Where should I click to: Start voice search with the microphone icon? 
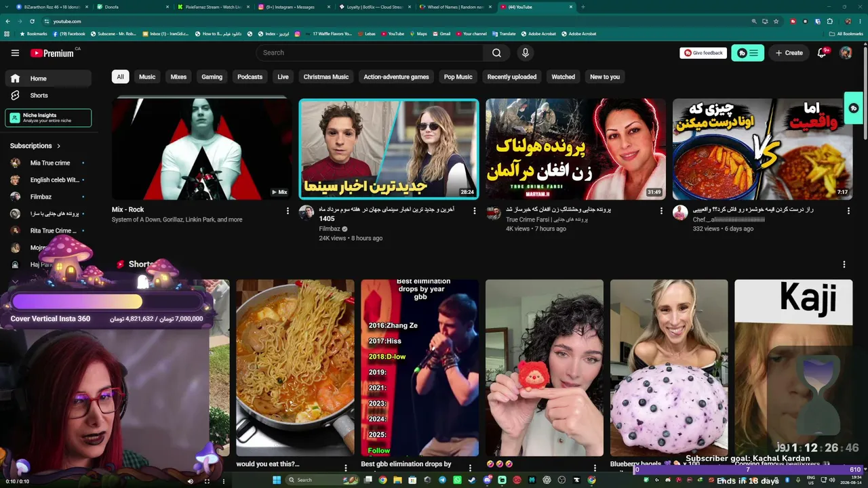525,53
